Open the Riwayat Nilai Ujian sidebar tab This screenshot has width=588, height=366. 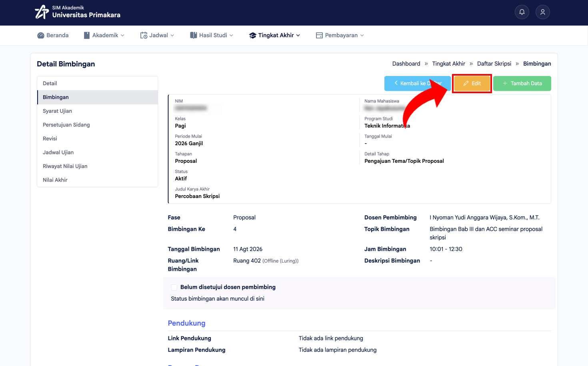coord(98,166)
